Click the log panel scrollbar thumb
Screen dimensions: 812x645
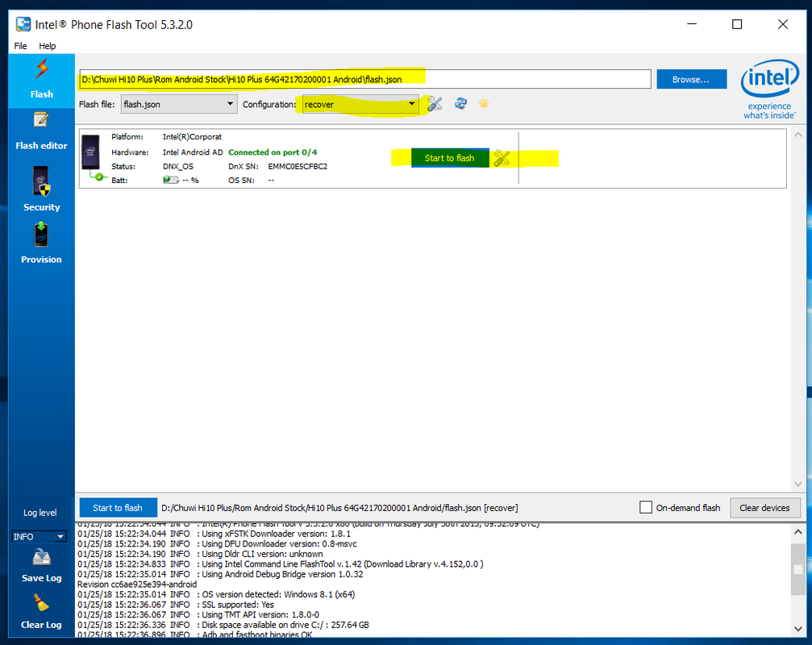point(798,569)
